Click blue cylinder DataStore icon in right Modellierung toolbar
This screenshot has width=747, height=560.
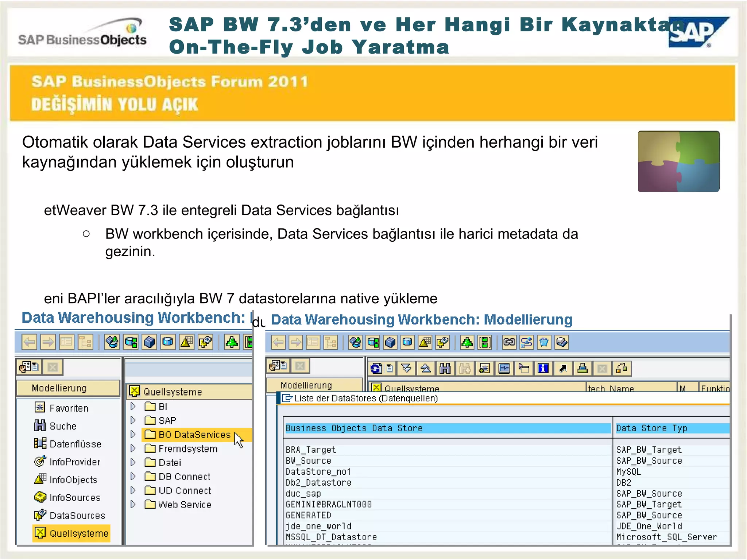coord(407,342)
